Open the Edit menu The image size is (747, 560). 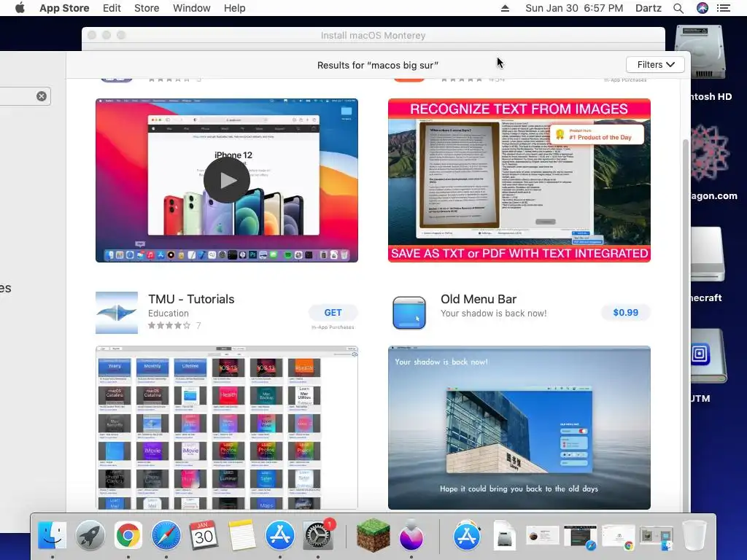pyautogui.click(x=112, y=8)
